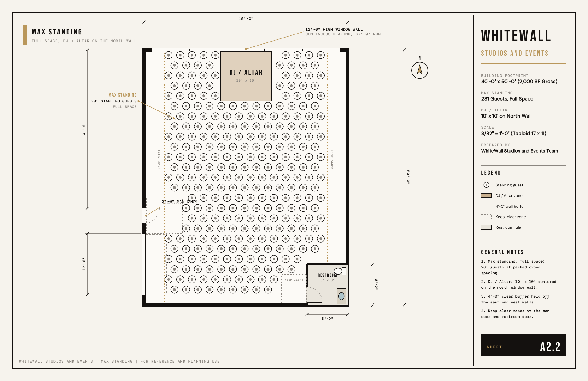The width and height of the screenshot is (588, 381).
Task: Click the scale value 3/32" = 1'-0"
Action: tap(514, 134)
